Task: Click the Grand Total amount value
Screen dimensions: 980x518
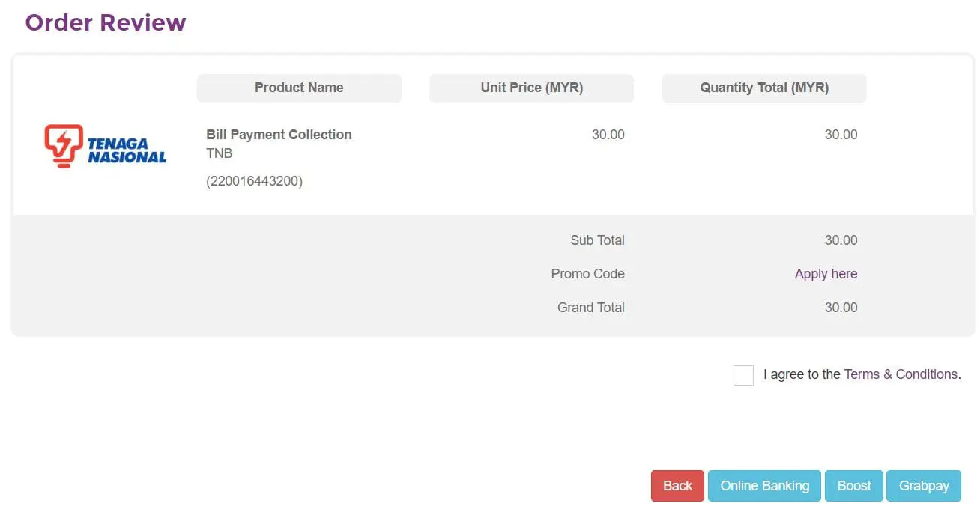Action: pyautogui.click(x=841, y=308)
